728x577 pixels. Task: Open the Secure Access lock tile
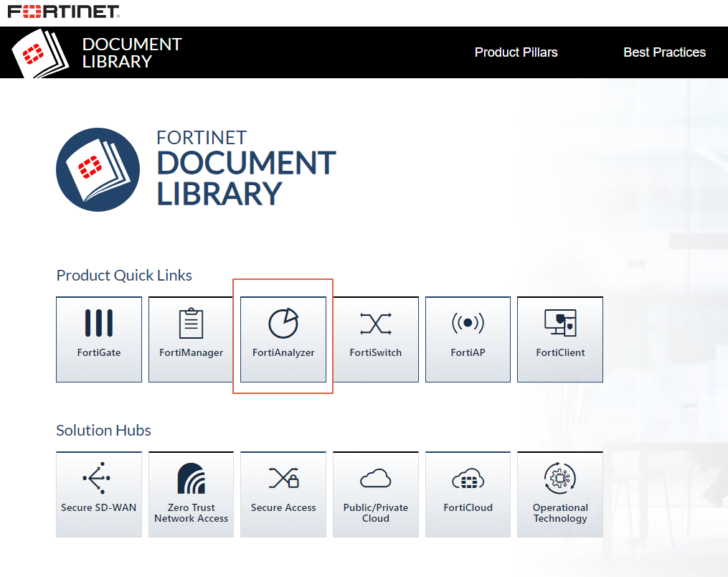coord(283,494)
